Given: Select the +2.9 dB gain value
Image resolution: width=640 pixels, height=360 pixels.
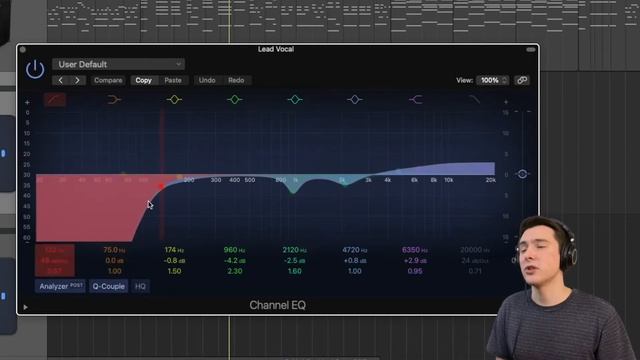Looking at the screenshot, I should pyautogui.click(x=415, y=260).
